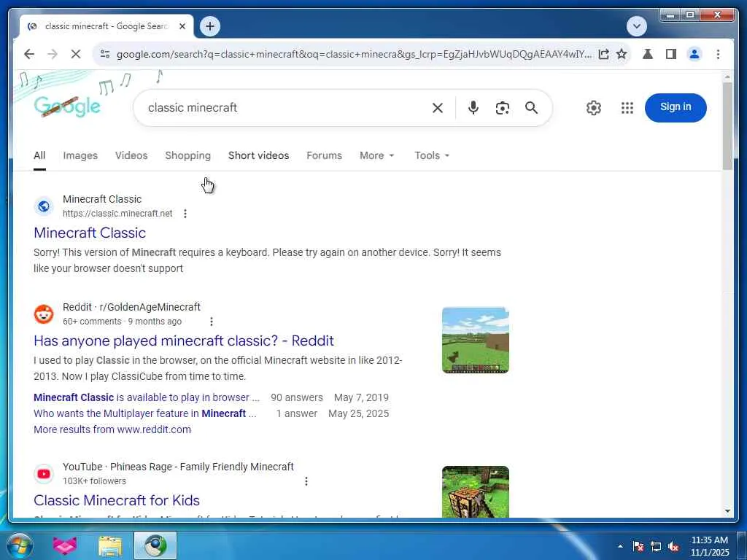Clear the search box text
This screenshot has height=560, width=747.
coord(438,108)
